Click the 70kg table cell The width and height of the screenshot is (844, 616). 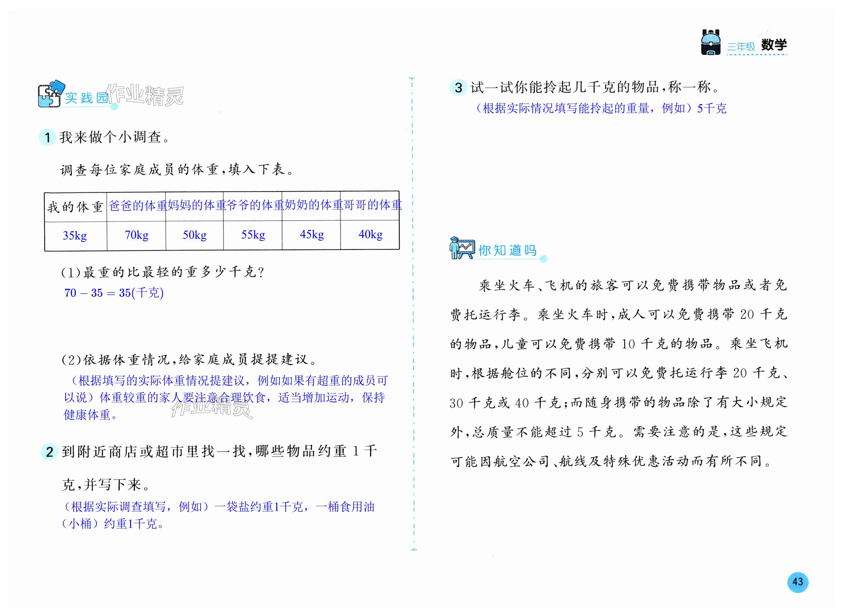[136, 235]
